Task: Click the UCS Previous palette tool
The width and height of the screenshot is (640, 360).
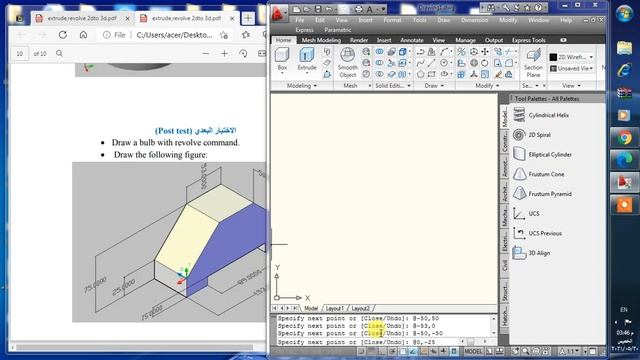Action: 538,233
